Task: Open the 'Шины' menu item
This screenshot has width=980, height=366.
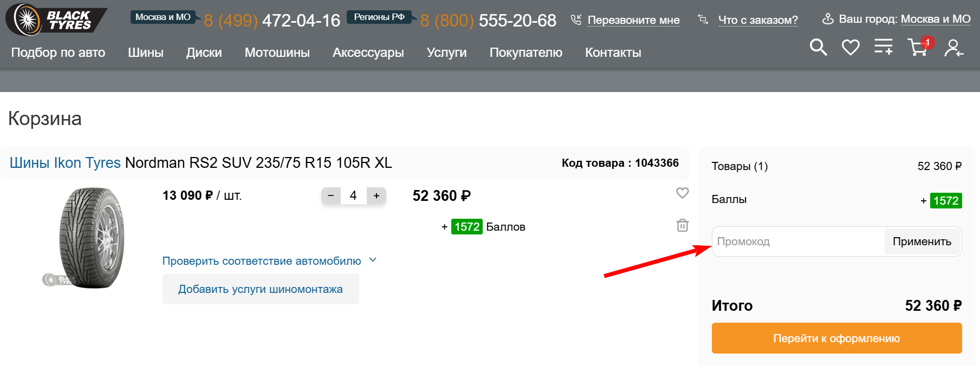Action: tap(146, 53)
